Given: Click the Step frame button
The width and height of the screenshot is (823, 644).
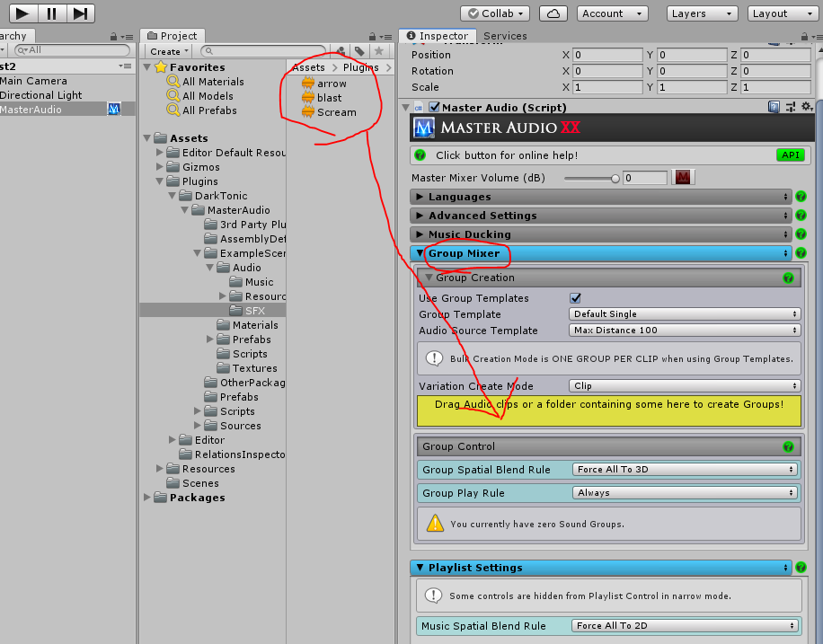Looking at the screenshot, I should click(x=81, y=13).
